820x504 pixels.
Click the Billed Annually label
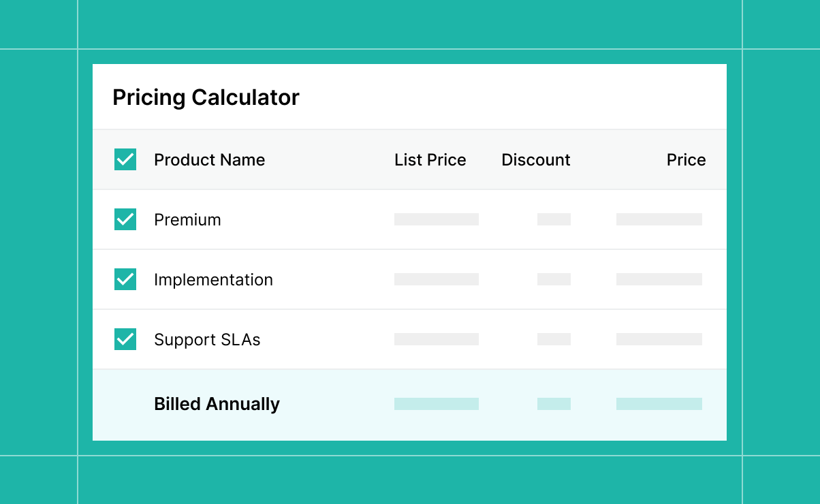coord(217,404)
